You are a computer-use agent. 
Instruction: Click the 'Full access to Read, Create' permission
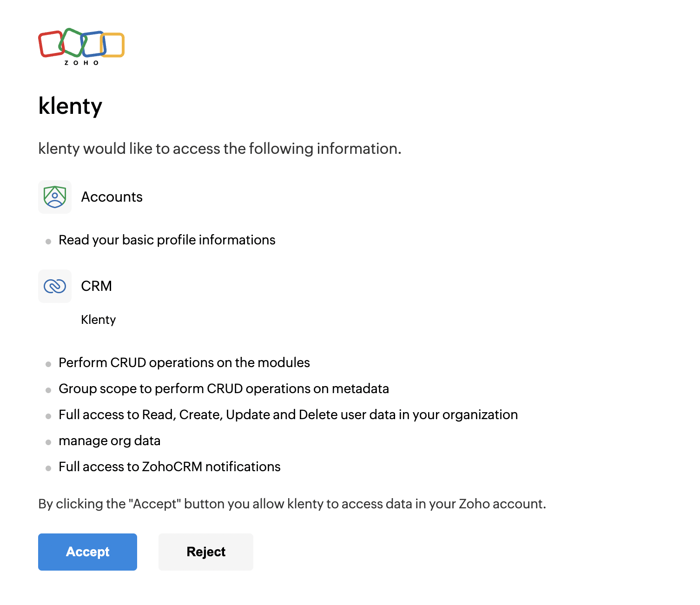click(x=288, y=414)
